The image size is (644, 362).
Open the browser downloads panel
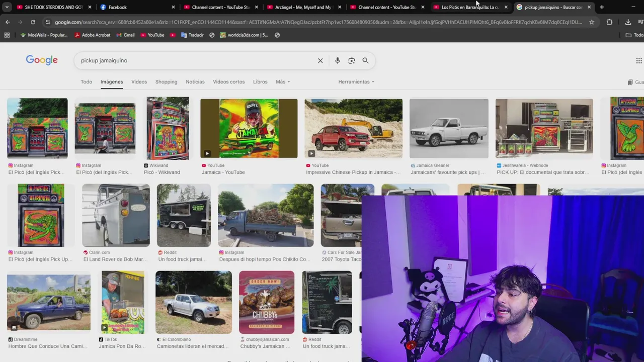[628, 22]
